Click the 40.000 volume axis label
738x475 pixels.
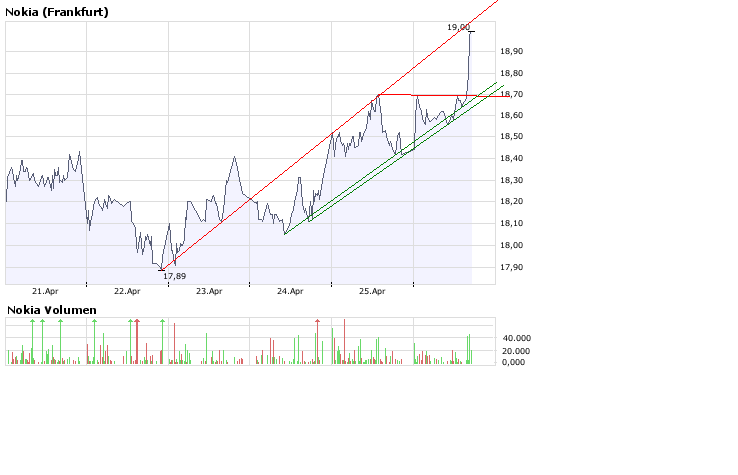[516, 338]
